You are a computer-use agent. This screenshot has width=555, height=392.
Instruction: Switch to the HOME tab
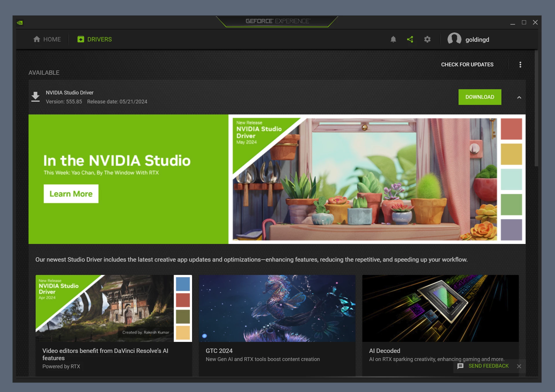point(47,39)
